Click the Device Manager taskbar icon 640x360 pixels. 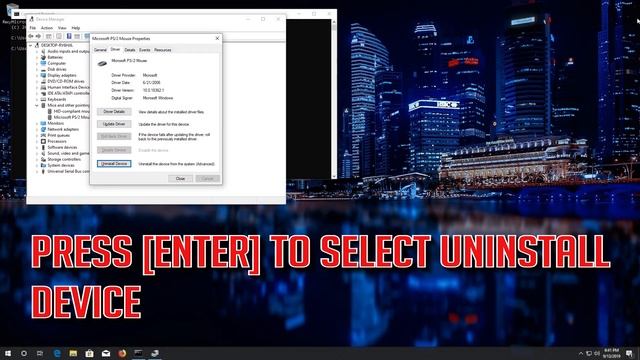155,353
